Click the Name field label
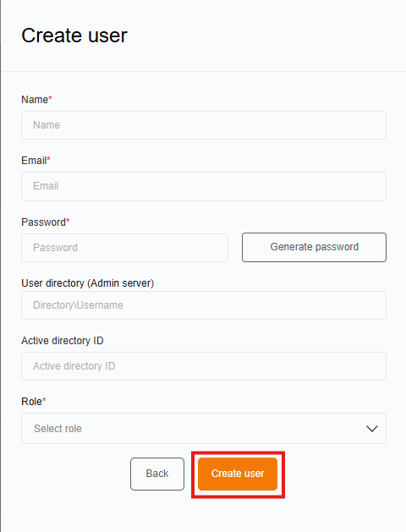Viewport: 406px width, 532px height. click(35, 100)
